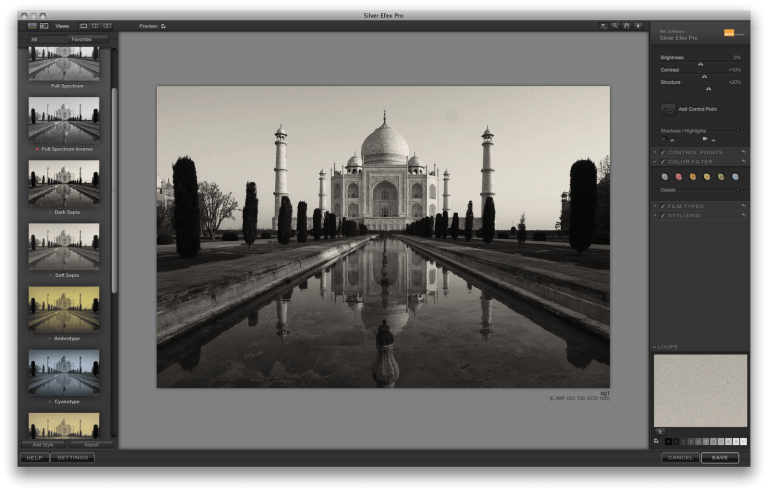Image resolution: width=768 pixels, height=491 pixels.
Task: Apply the Ambrotype style thumbnail
Action: pyautogui.click(x=64, y=309)
